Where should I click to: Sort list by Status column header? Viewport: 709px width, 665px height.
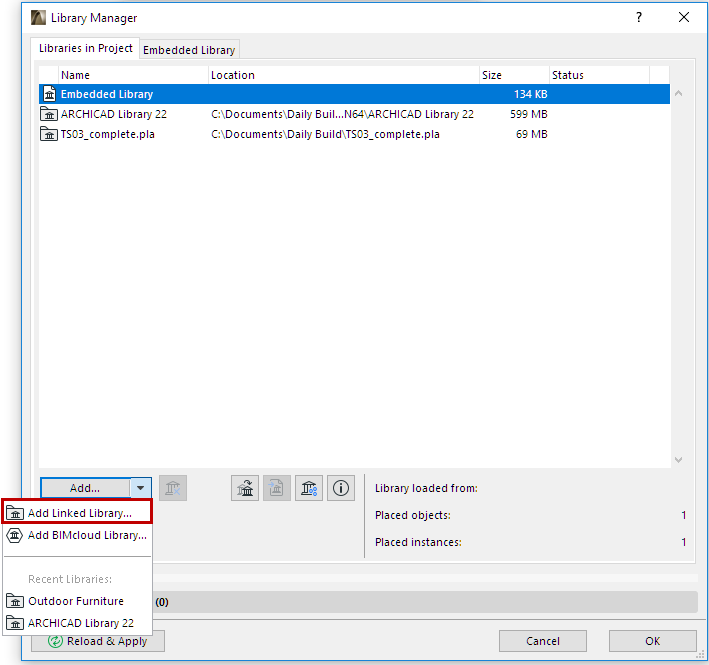(600, 75)
